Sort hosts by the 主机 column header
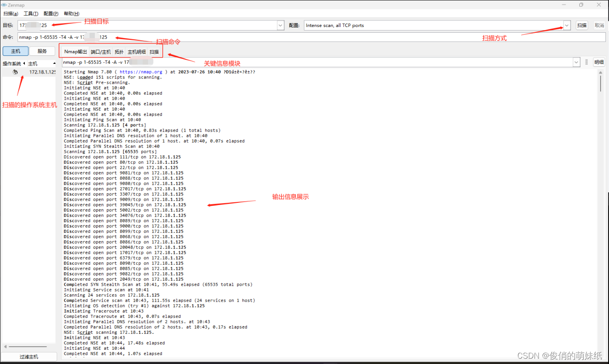 (42, 64)
